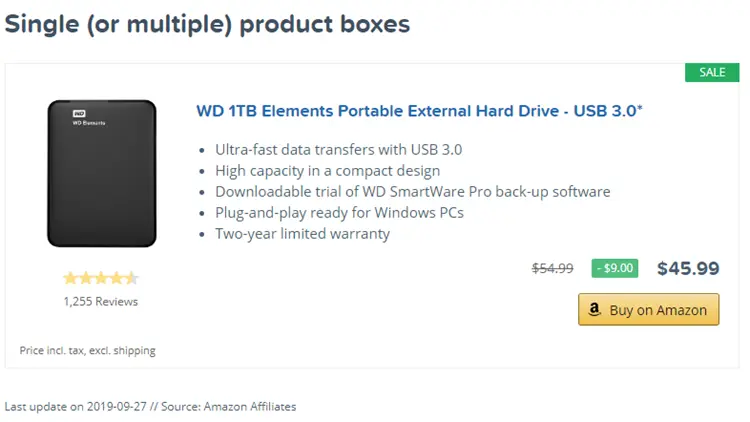Image resolution: width=750 pixels, height=422 pixels.
Task: Click the 'High capacity in a compact design' bullet
Action: (x=328, y=171)
